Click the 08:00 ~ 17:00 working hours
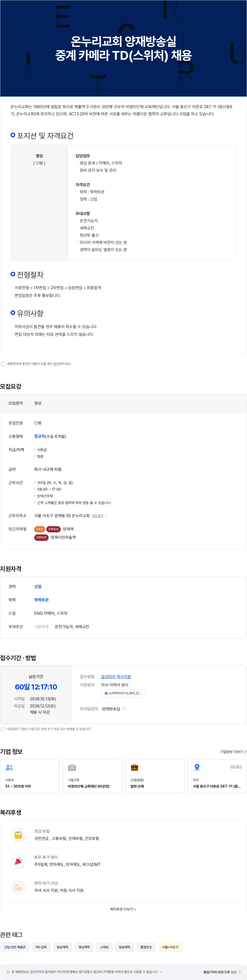The height and width of the screenshot is (980, 247). point(49,490)
